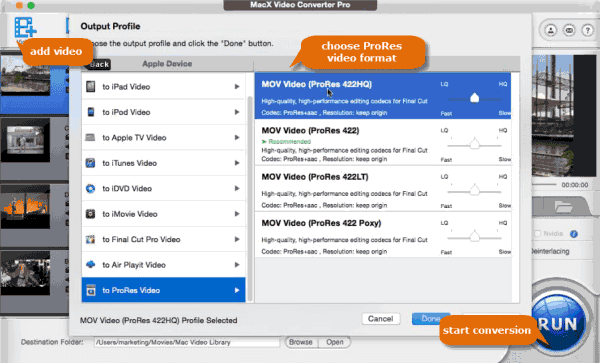Choose MOV Video (ProRes 422 Poxy) profile
Image resolution: width=600 pixels, height=363 pixels.
[383, 235]
